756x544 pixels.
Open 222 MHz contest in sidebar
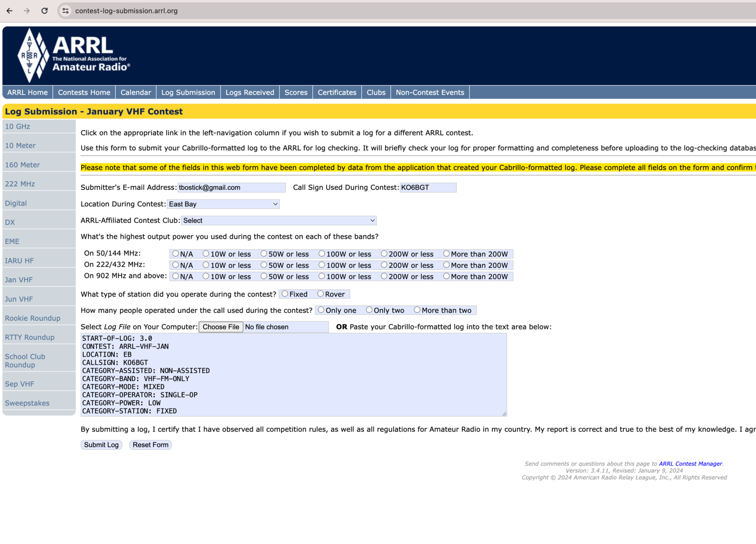tap(20, 184)
